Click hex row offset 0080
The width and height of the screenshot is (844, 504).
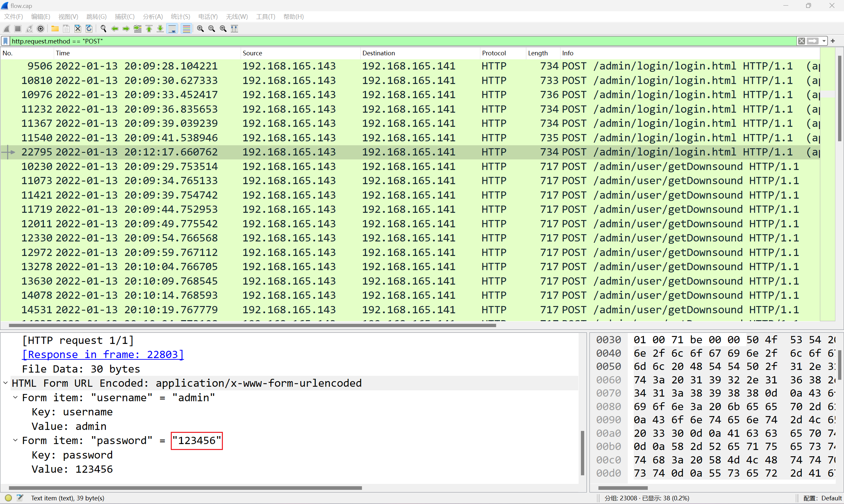[609, 406]
